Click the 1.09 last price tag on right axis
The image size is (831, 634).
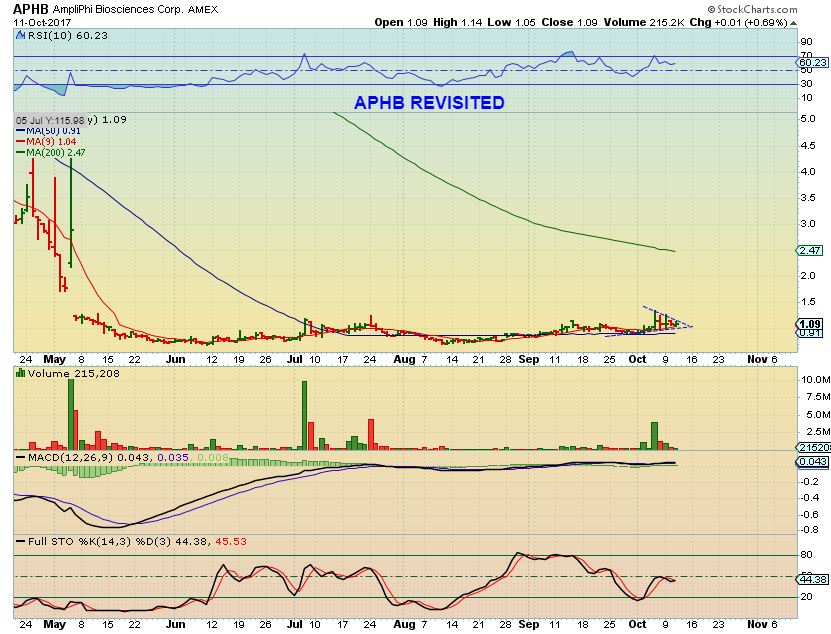pyautogui.click(x=810, y=324)
